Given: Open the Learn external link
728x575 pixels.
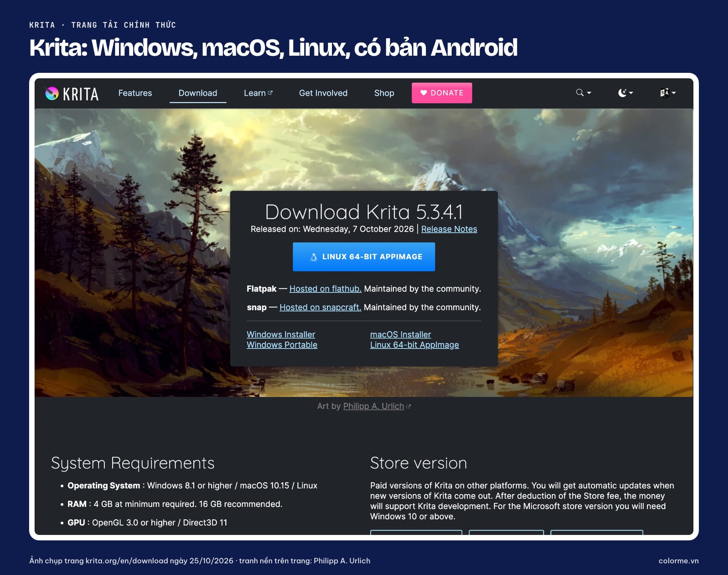Looking at the screenshot, I should [x=258, y=93].
